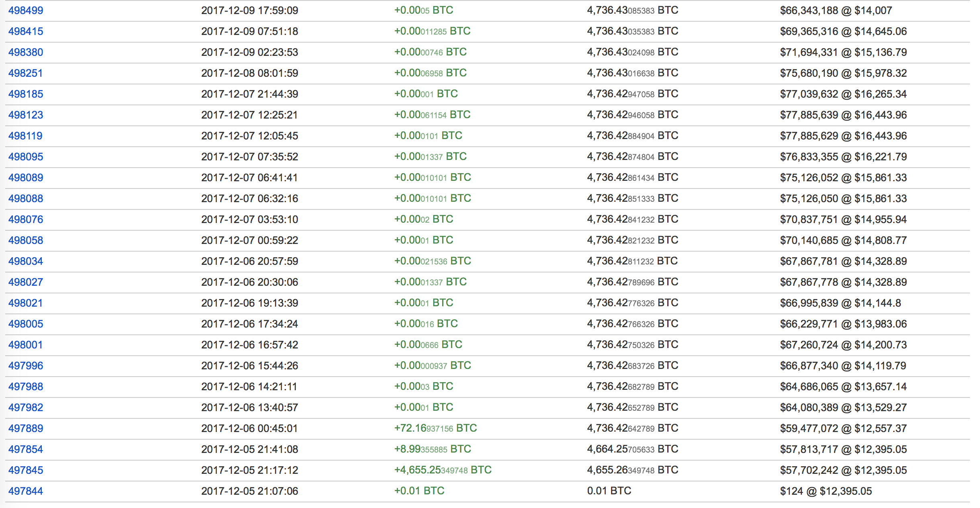Open block 498076 link

point(26,219)
